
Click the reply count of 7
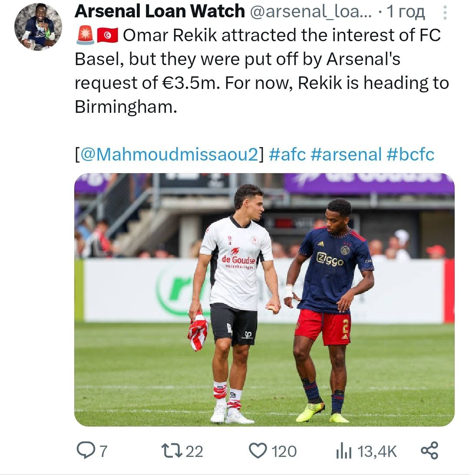tap(103, 452)
